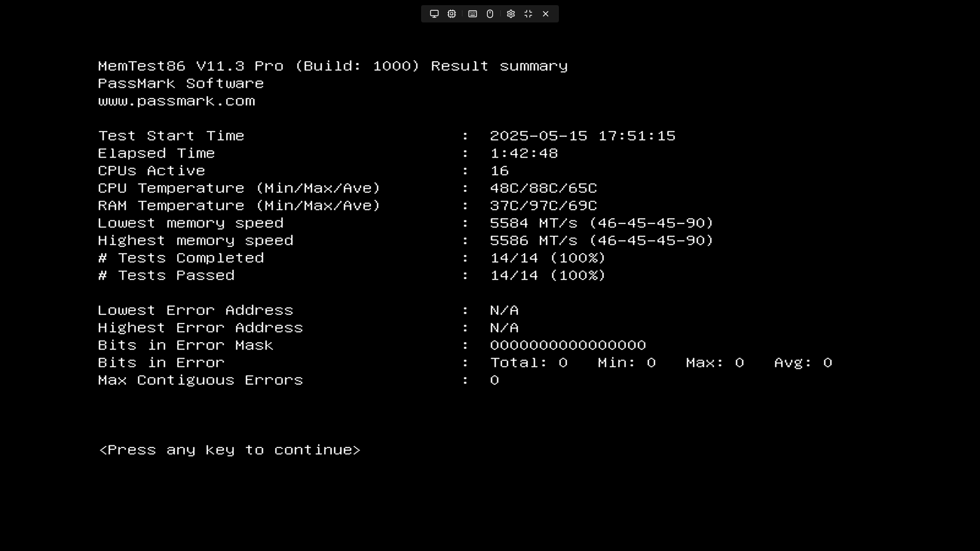Click the www.passmark.com URL text

[177, 101]
